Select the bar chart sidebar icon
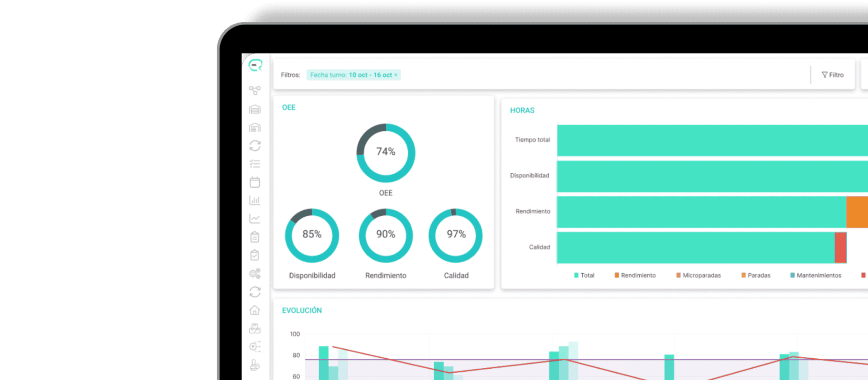 (255, 200)
